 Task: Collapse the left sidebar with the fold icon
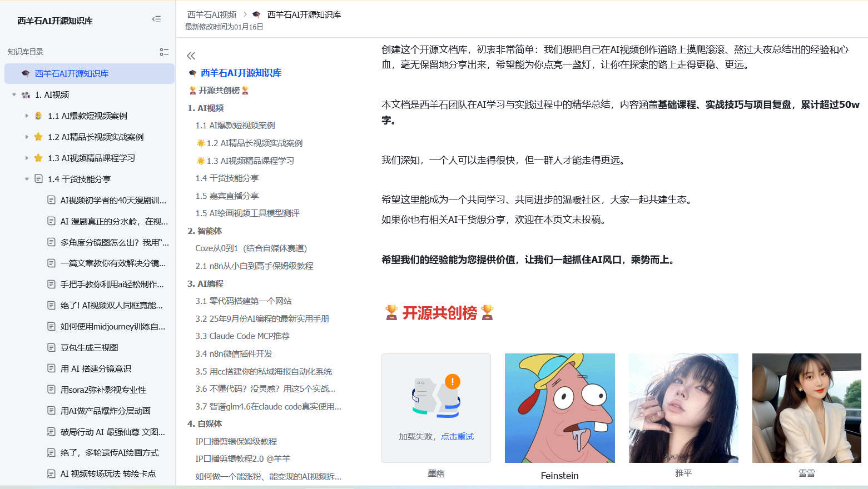tap(156, 19)
